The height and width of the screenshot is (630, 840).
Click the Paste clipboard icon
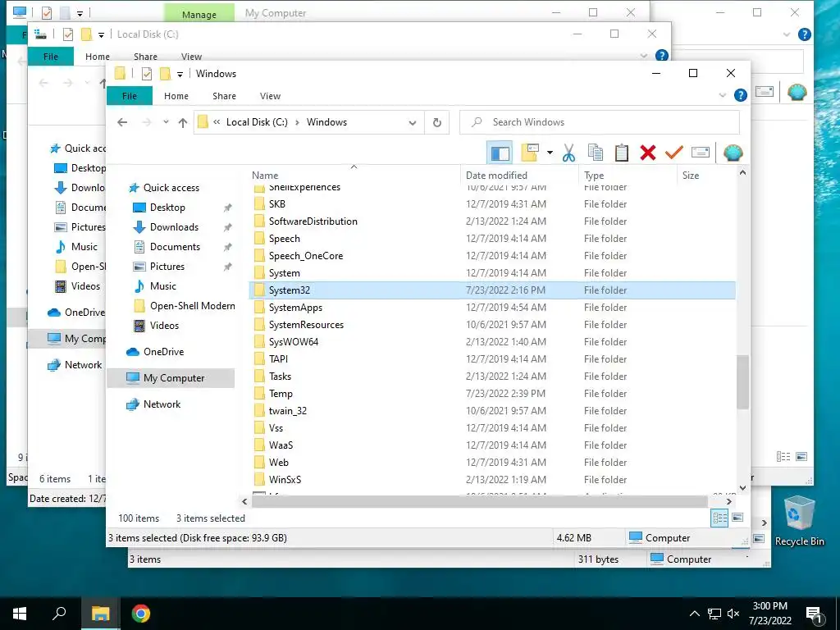(622, 153)
